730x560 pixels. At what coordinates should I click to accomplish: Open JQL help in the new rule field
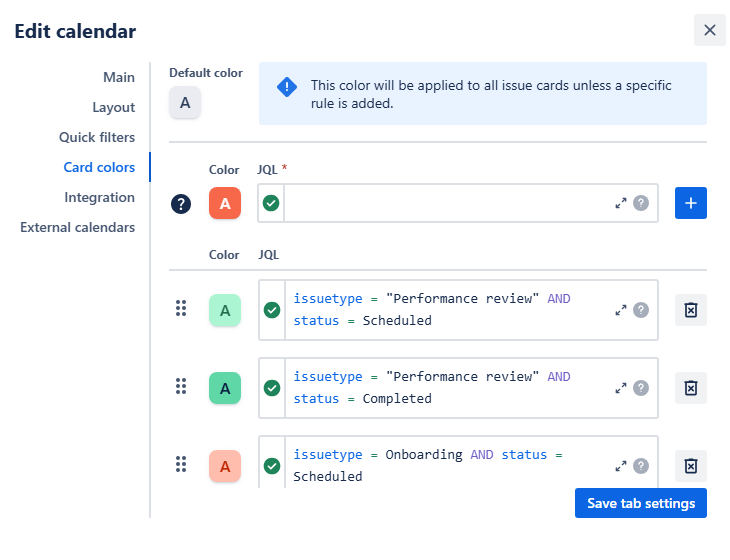pyautogui.click(x=641, y=203)
